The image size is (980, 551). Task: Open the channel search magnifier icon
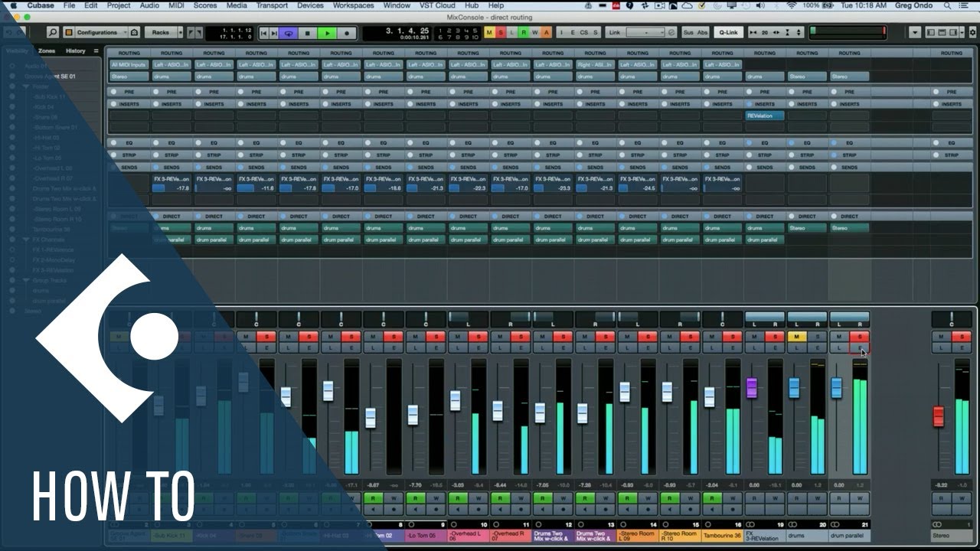(x=53, y=33)
